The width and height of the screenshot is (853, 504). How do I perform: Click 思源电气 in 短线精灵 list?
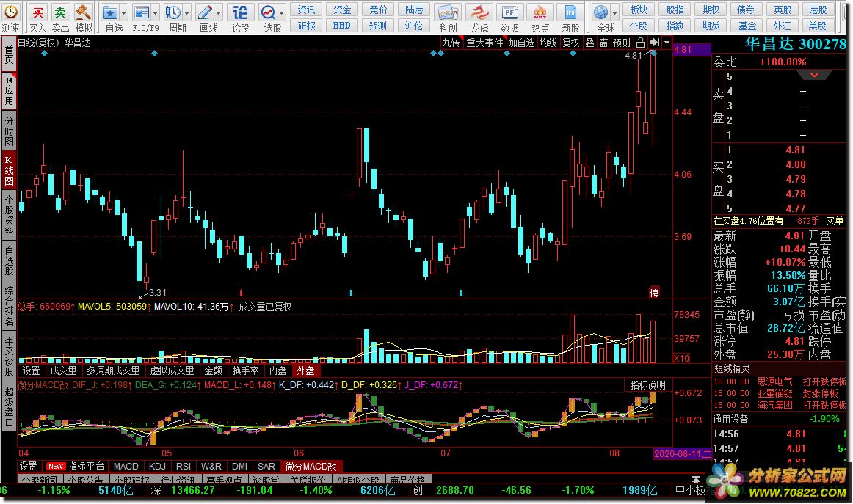coord(774,381)
